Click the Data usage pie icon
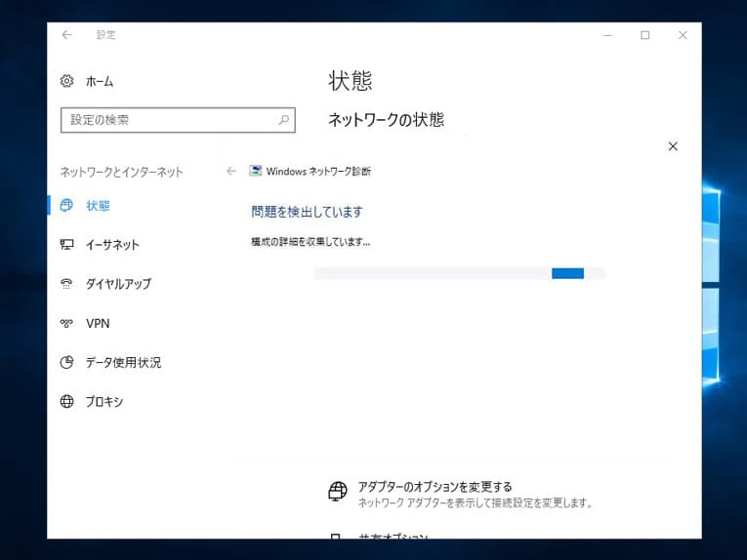 (67, 362)
